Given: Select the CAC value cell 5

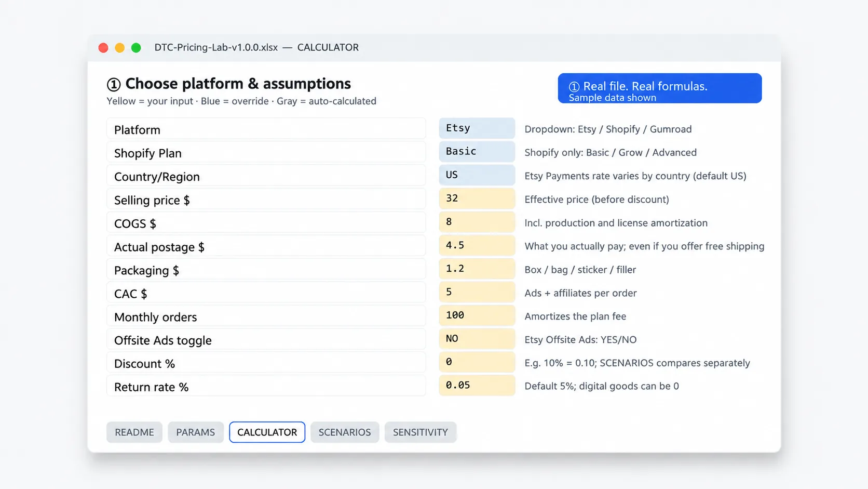Looking at the screenshot, I should point(477,292).
